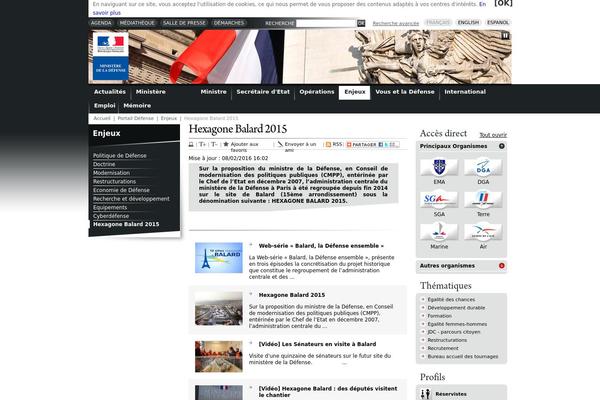
Task: Click the Partager share button
Action: coord(361,145)
